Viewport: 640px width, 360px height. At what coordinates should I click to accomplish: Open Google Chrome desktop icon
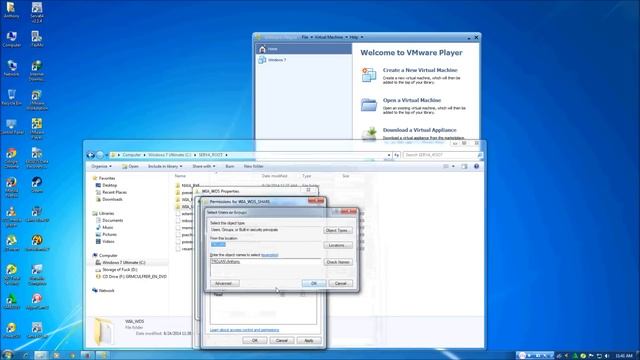[11, 158]
